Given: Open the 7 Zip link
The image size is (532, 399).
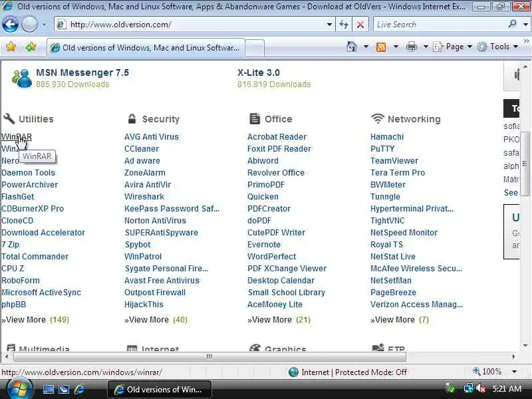Looking at the screenshot, I should coord(10,245).
